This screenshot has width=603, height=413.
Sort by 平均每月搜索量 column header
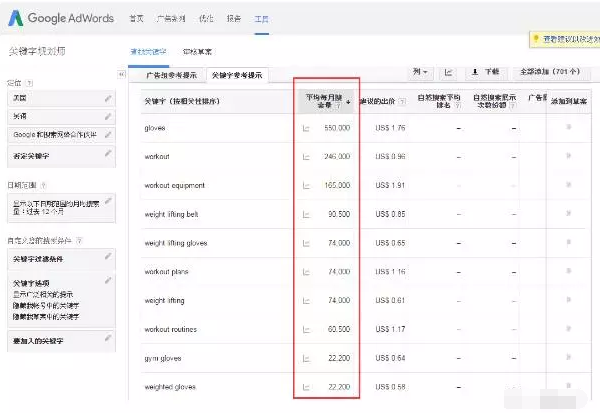coord(326,100)
